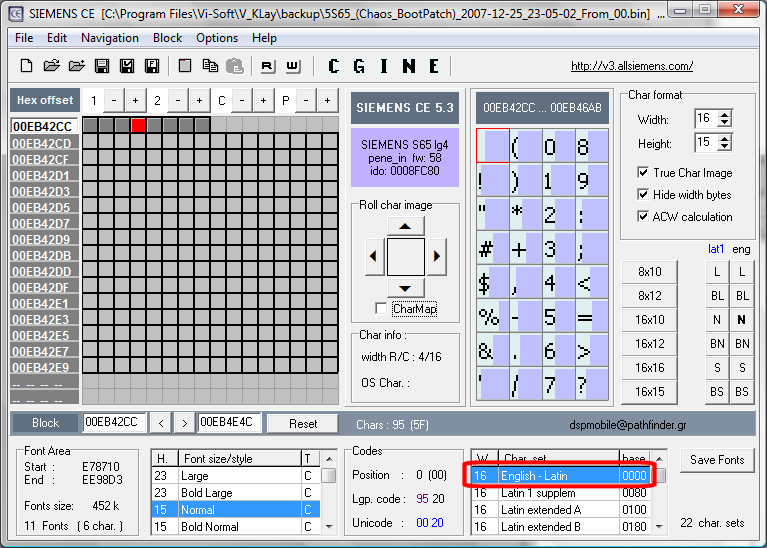
Task: Open the Navigation menu
Action: pos(110,38)
